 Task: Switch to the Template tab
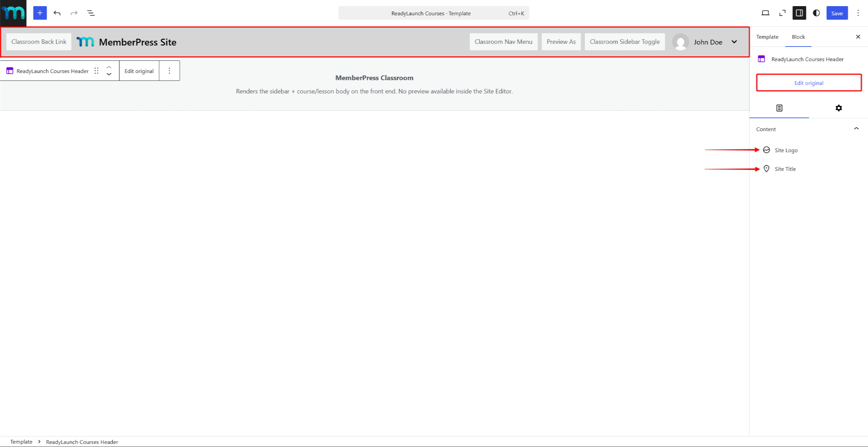[767, 37]
